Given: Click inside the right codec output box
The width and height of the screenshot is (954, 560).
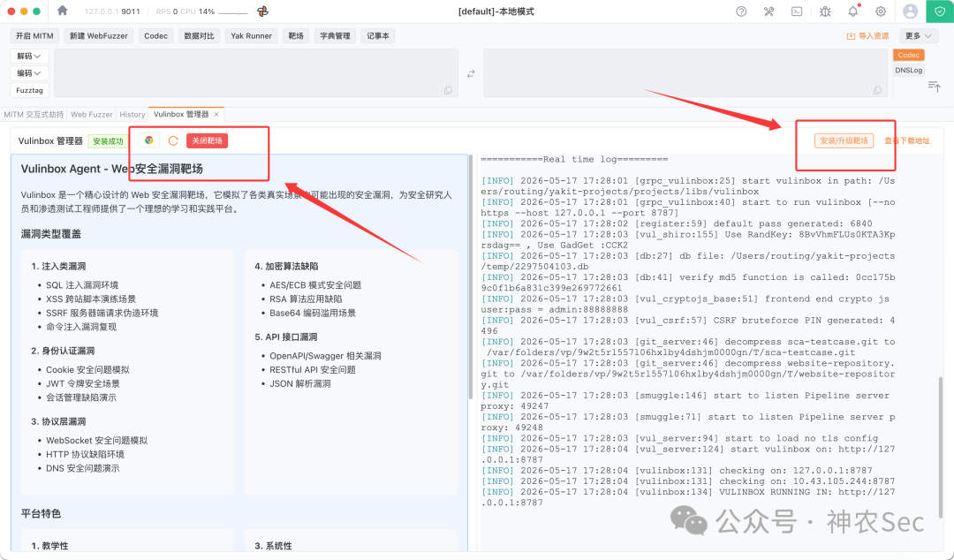Looking at the screenshot, I should pyautogui.click(x=685, y=73).
